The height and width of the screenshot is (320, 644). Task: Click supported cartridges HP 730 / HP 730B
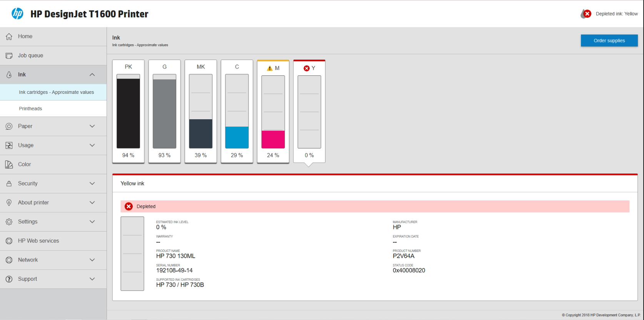(180, 285)
